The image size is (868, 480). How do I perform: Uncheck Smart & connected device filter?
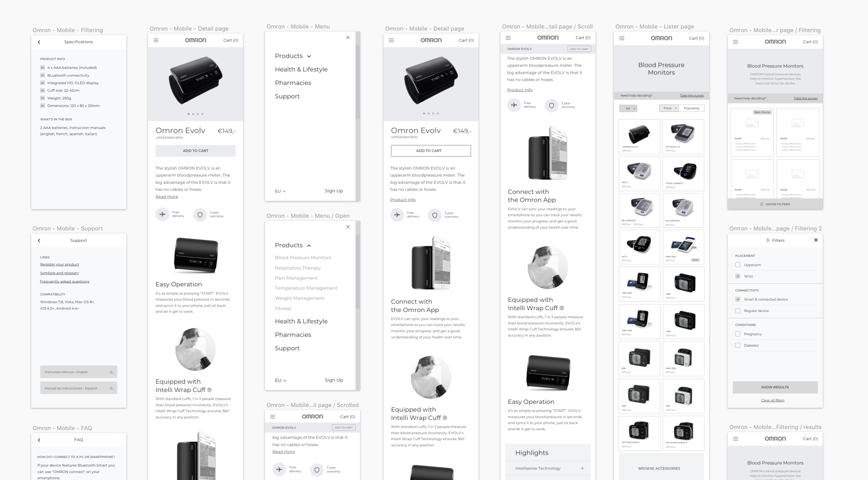click(x=738, y=299)
